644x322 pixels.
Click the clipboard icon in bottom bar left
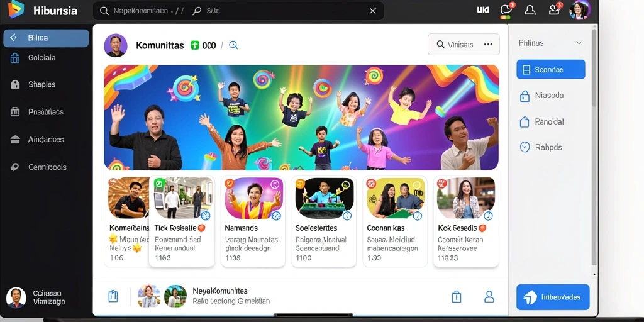tap(113, 296)
